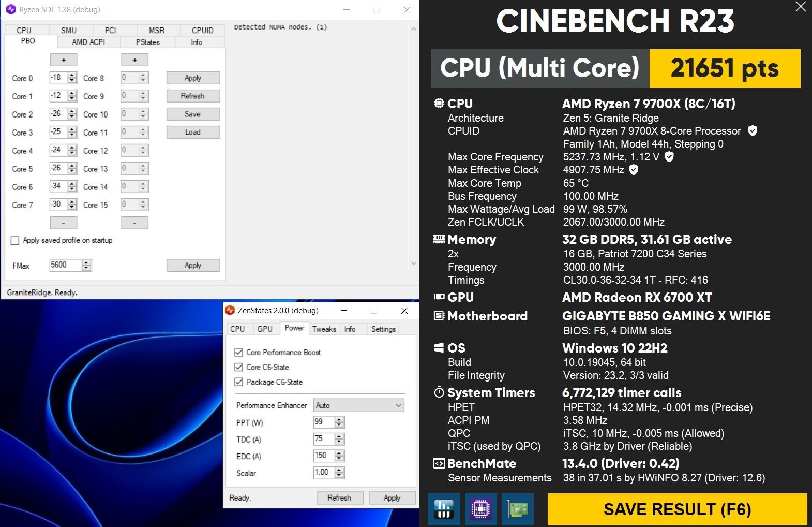This screenshot has width=812, height=527.
Task: Disable Core C6-State checkbox
Action: click(238, 367)
